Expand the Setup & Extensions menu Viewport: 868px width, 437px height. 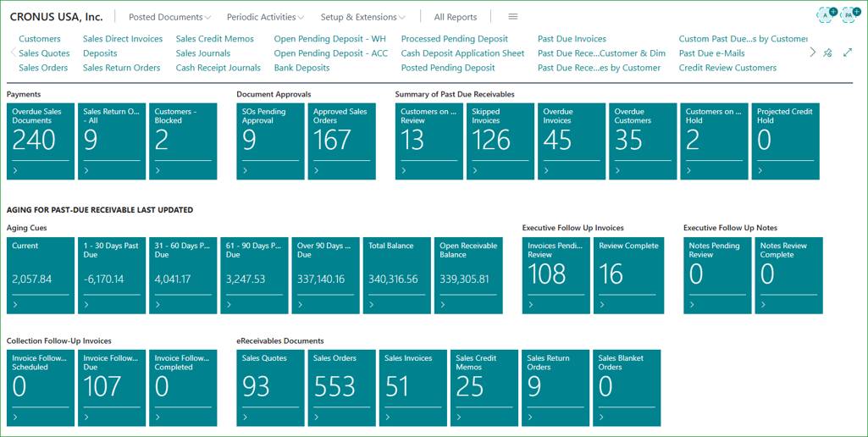362,17
